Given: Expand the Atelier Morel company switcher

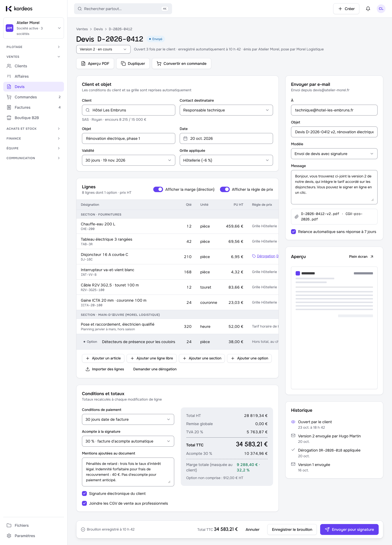Looking at the screenshot, I should coord(34,28).
